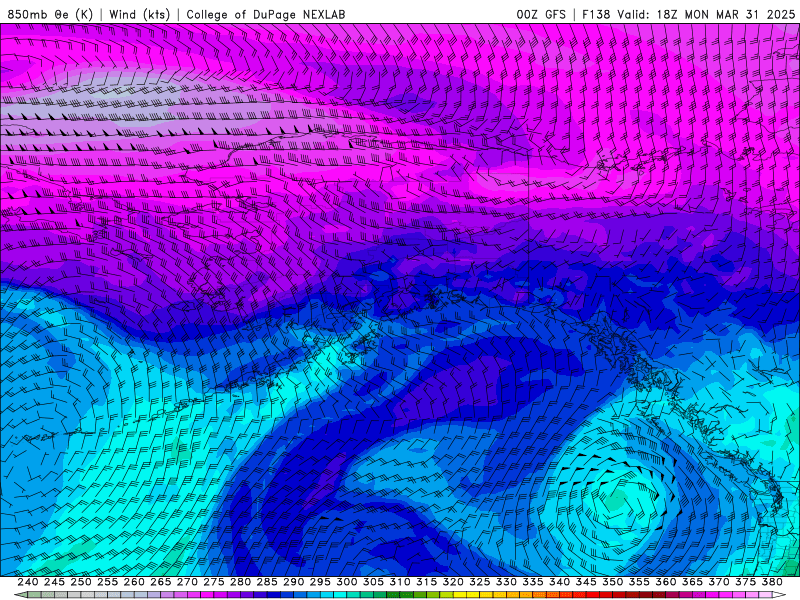
Task: Click the 'F138' forecast hour text
Action: [596, 14]
